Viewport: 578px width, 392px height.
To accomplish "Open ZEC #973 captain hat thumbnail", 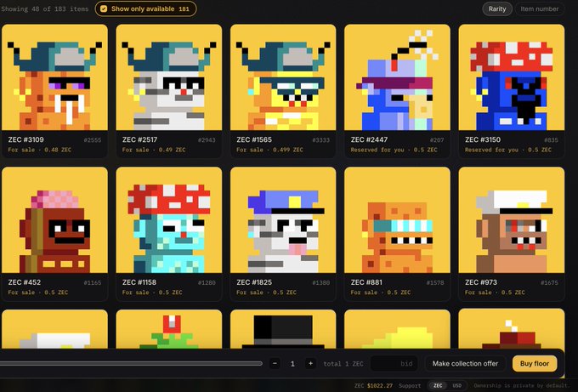I will (512, 219).
